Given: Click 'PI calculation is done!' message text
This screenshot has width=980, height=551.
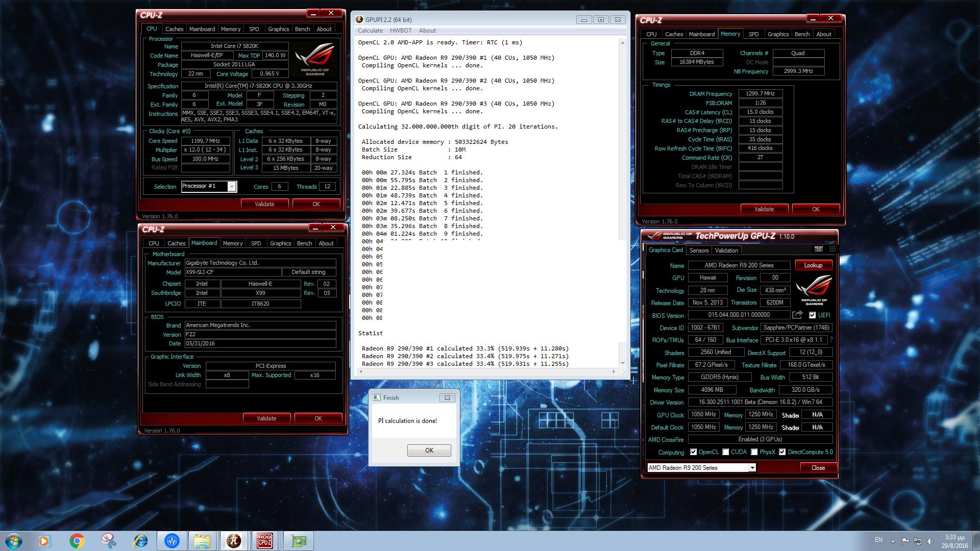Looking at the screenshot, I should click(407, 421).
